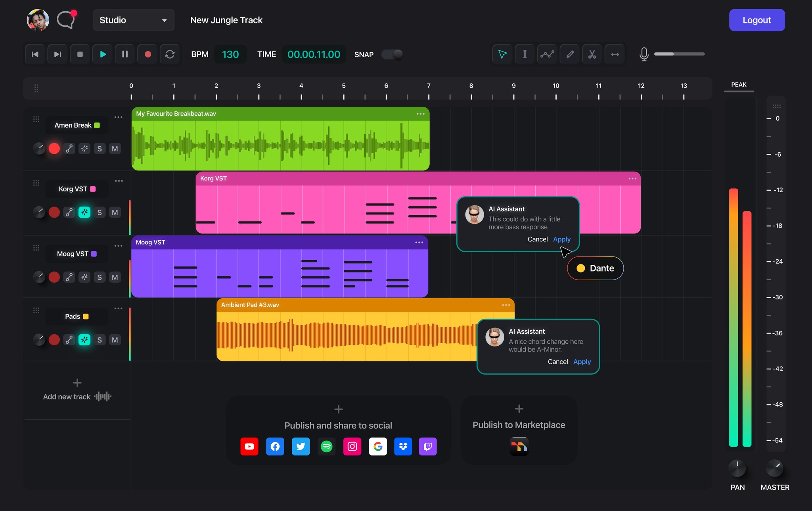812x511 pixels.
Task: Toggle AI sparkle on Pads track
Action: [84, 340]
